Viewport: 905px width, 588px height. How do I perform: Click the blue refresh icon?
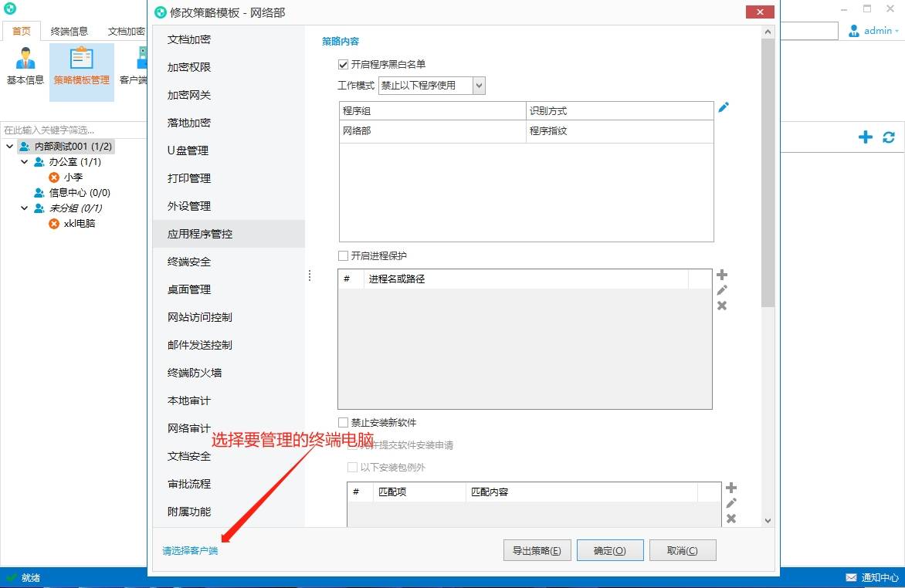[x=888, y=137]
